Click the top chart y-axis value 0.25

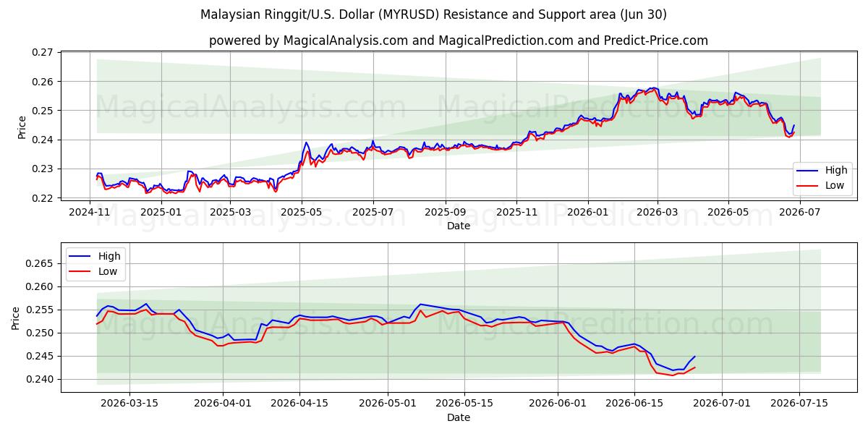pyautogui.click(x=43, y=111)
